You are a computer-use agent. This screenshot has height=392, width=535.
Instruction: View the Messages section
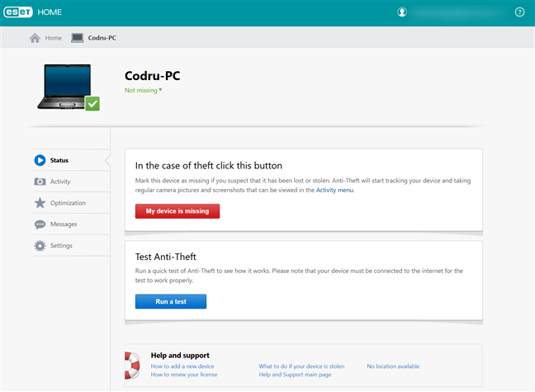64,224
